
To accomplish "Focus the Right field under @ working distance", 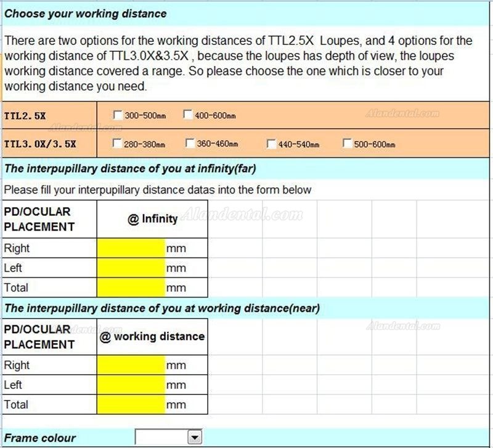I will tap(131, 365).
